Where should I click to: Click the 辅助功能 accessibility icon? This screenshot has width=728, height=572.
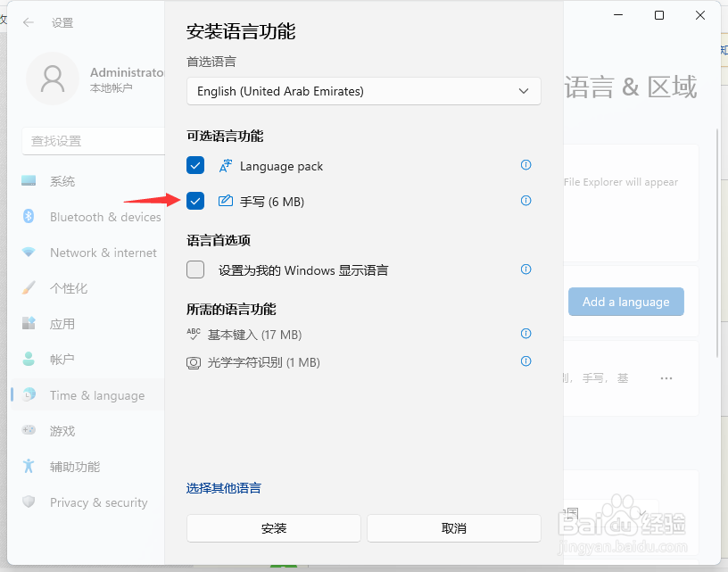point(29,466)
